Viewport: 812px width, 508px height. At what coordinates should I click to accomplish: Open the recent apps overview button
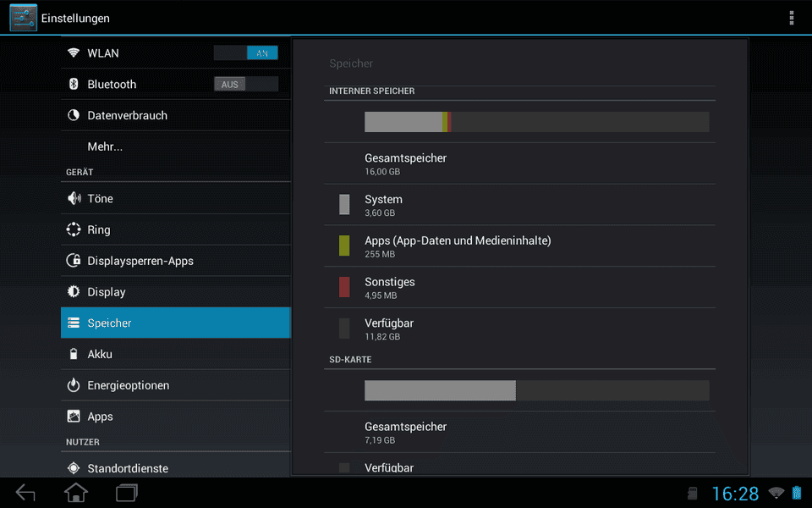pos(126,493)
